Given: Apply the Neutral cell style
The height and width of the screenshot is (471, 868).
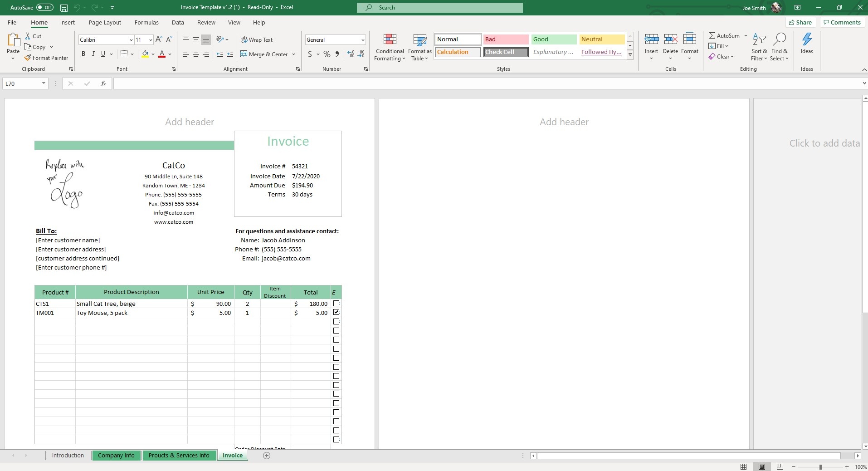Looking at the screenshot, I should 602,39.
